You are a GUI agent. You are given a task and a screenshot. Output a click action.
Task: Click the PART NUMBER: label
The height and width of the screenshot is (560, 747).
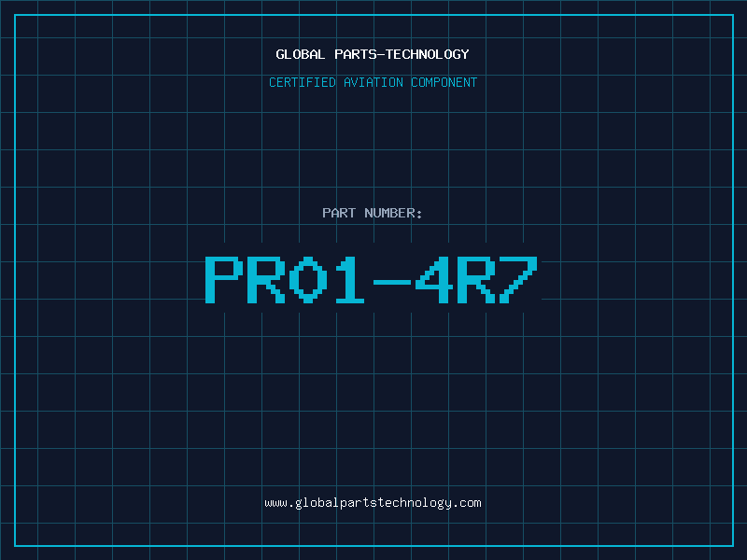pyautogui.click(x=372, y=213)
